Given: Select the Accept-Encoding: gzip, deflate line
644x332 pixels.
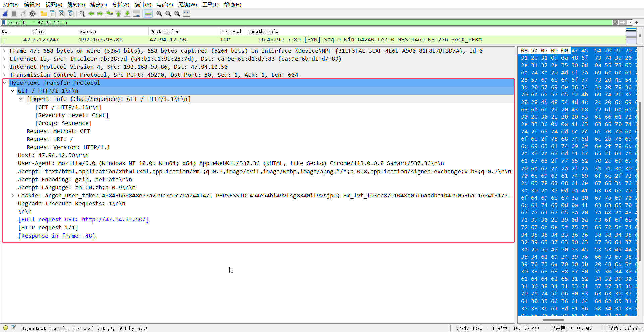Looking at the screenshot, I should (x=75, y=179).
